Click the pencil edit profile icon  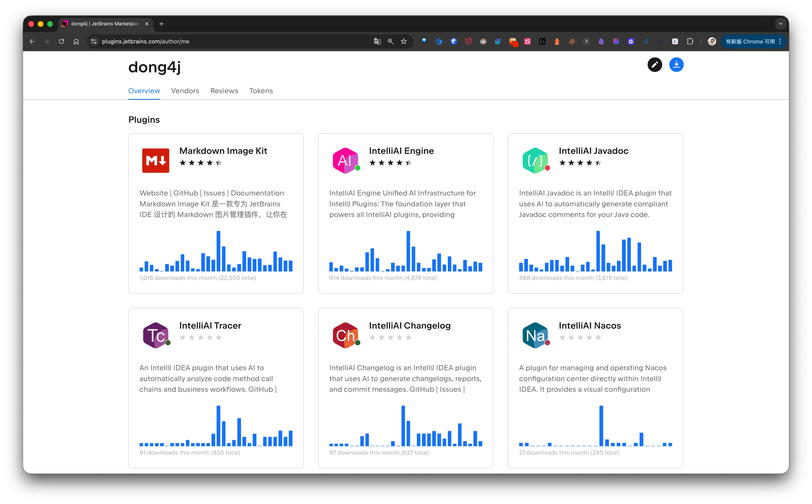pos(655,65)
